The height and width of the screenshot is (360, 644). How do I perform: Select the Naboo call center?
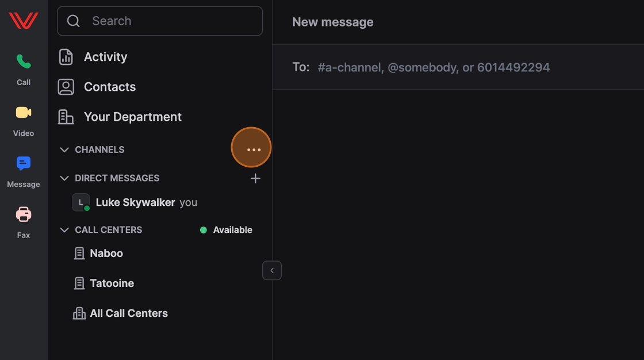[106, 253]
